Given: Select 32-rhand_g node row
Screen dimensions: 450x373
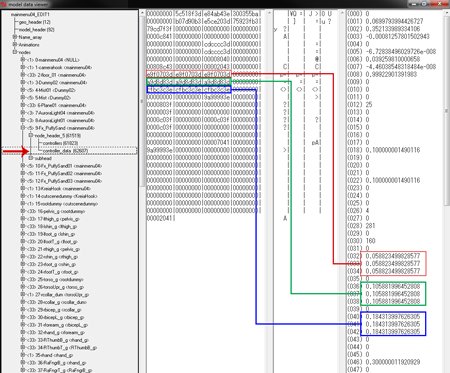Looking at the screenshot, I should [x=55, y=332].
